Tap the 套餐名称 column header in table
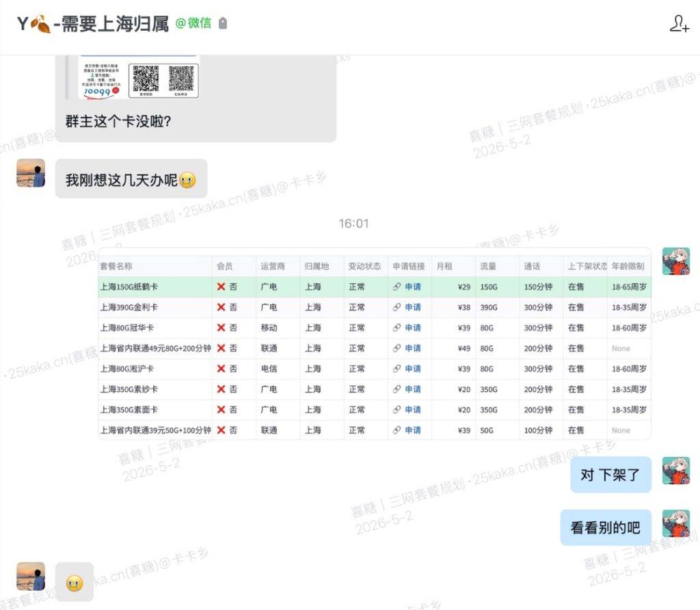700x610 pixels. [116, 266]
